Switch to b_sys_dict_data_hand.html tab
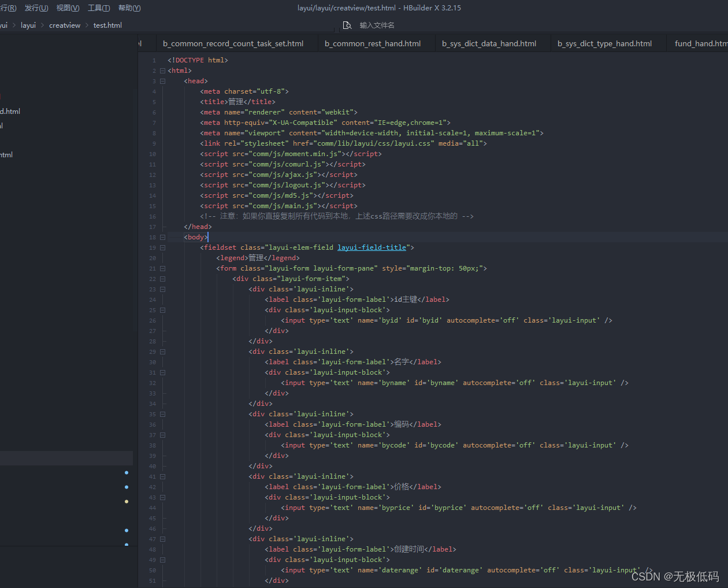This screenshot has height=588, width=728. pos(489,43)
